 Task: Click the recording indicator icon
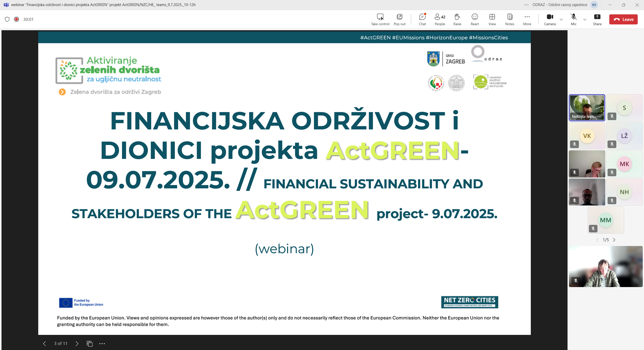[x=17, y=19]
